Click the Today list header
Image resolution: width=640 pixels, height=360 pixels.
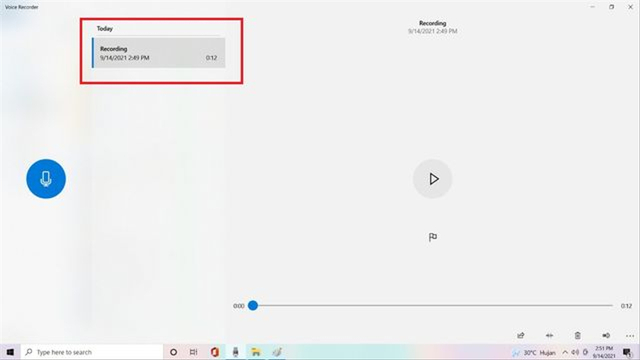(105, 29)
